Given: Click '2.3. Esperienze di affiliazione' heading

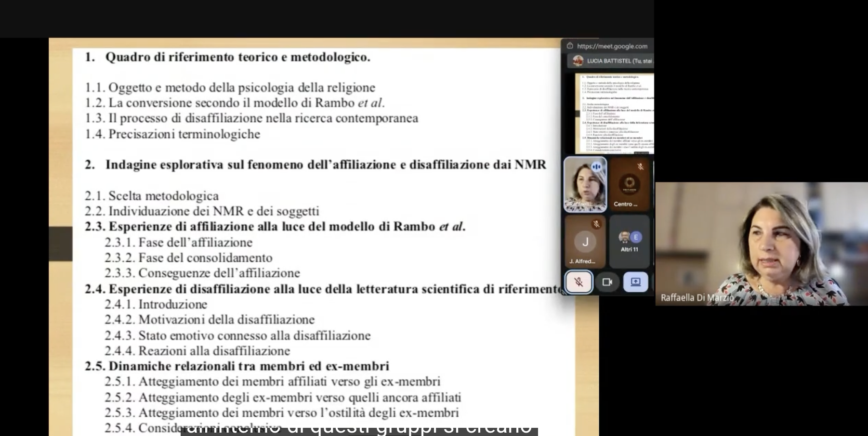Looking at the screenshot, I should (275, 227).
